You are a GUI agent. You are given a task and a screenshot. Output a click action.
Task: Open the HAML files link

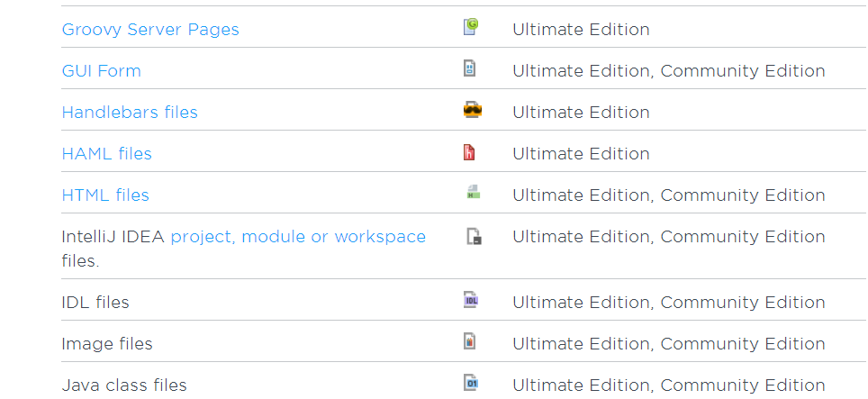107,153
